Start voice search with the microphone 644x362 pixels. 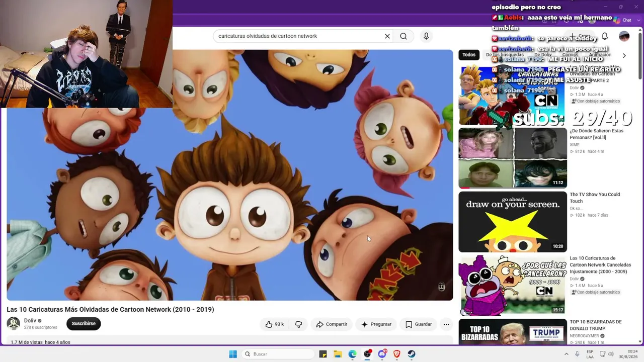(x=426, y=36)
